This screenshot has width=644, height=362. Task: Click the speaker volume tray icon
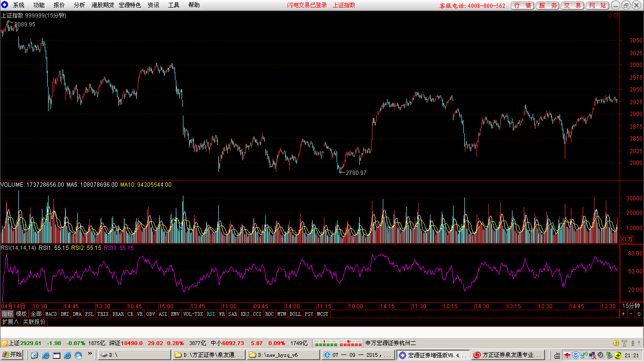click(x=601, y=355)
